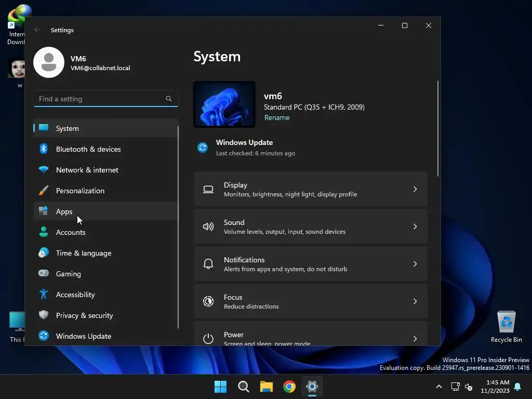Click the Time & language clock icon

[44, 253]
